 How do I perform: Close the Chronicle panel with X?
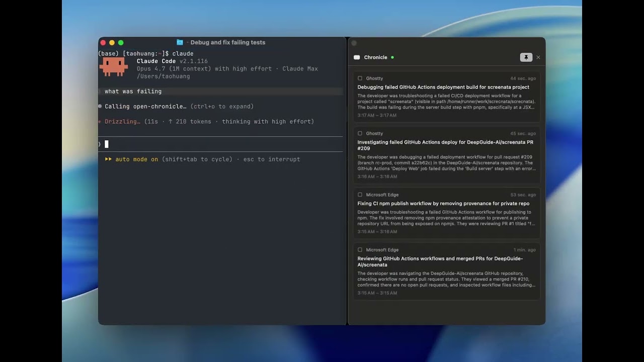pos(538,57)
